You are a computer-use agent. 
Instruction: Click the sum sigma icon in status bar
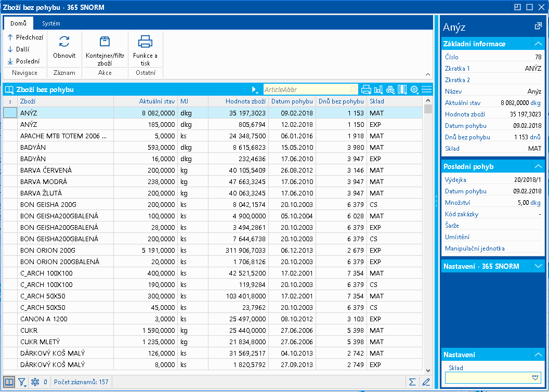412,382
